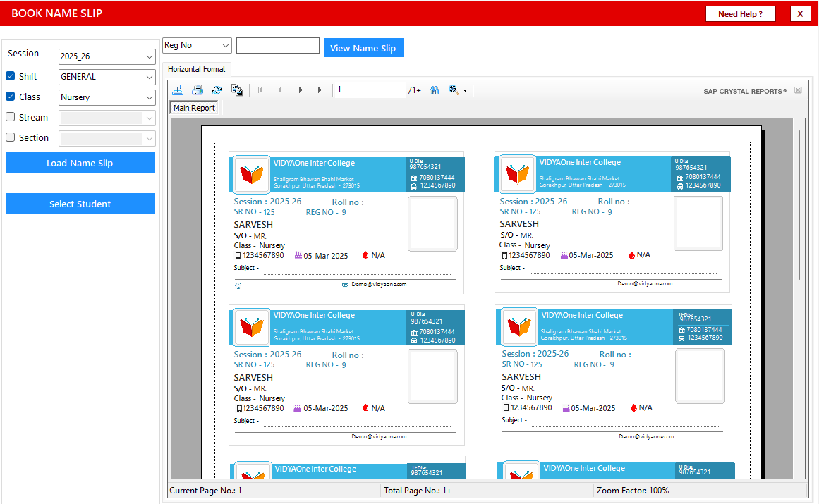819x504 pixels.
Task: Open the Shift GENERAL dropdown
Action: pos(107,77)
